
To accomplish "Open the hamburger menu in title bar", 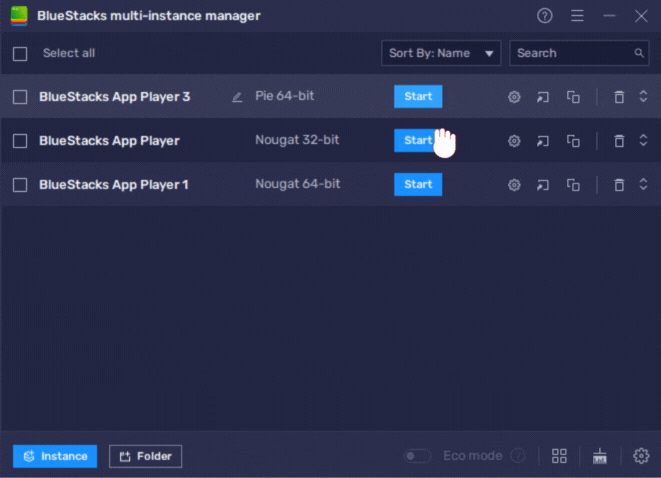I will [577, 16].
